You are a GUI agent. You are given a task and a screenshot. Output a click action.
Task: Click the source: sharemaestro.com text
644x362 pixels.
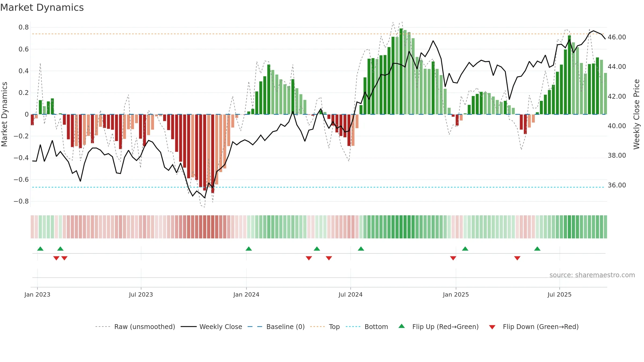[x=592, y=275]
